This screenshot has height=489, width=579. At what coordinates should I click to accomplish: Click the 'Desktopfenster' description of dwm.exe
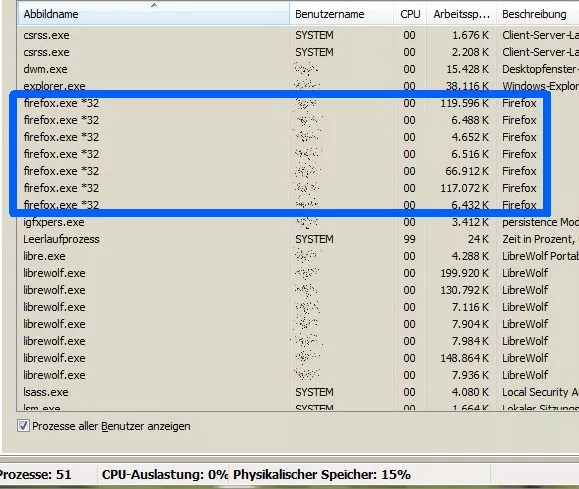point(540,69)
